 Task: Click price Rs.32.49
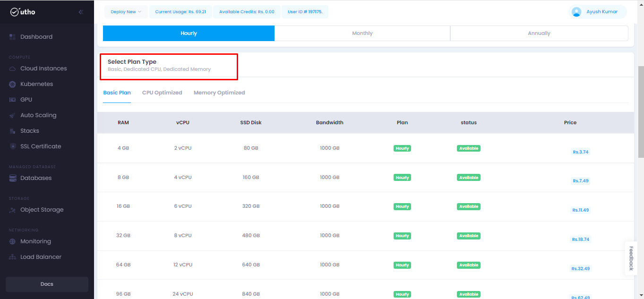click(x=581, y=269)
